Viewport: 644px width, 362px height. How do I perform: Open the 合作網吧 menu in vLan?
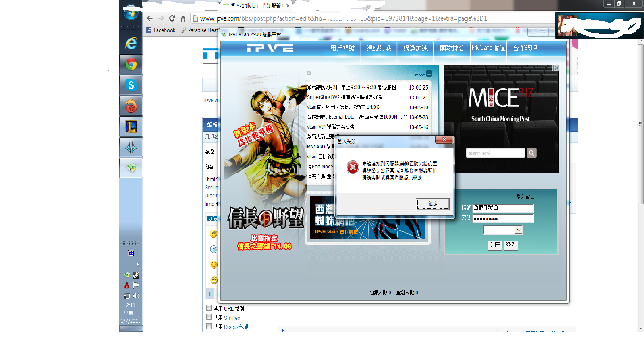pyautogui.click(x=525, y=48)
